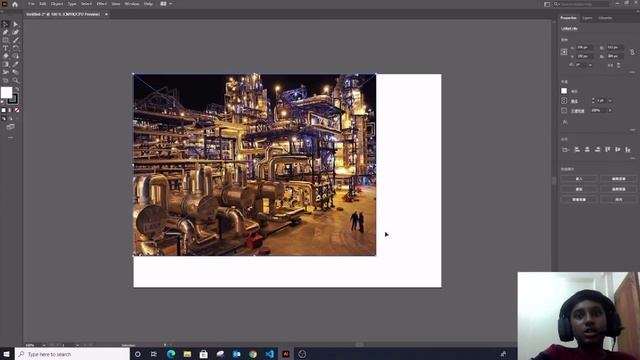Click the large white Fill box in toolbar
The width and height of the screenshot is (640, 360).
tap(6, 92)
